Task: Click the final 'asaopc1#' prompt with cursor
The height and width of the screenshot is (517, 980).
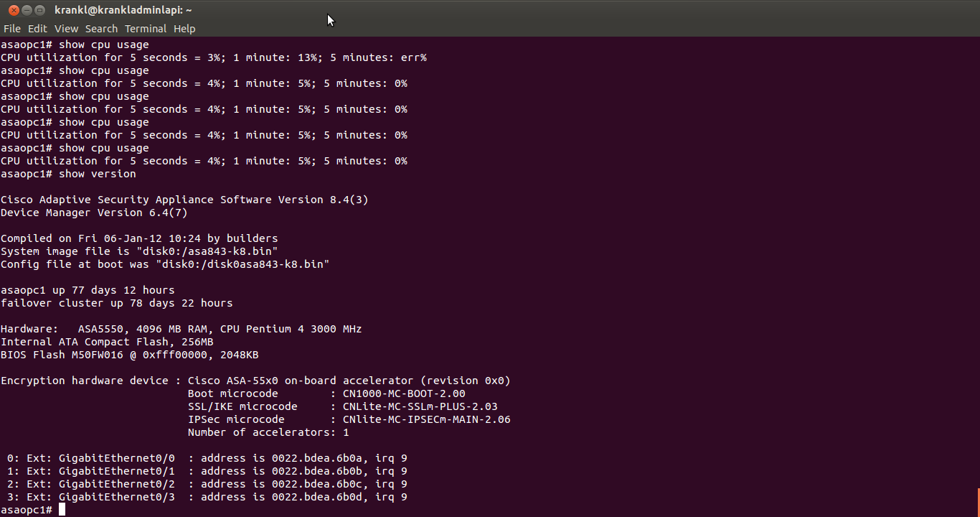Action: 33,510
